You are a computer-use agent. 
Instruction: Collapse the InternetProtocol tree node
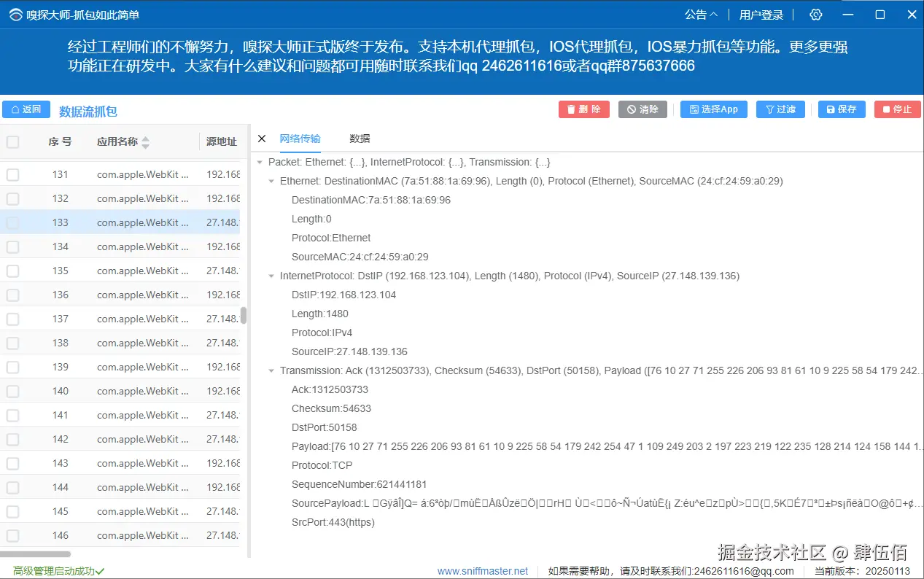(271, 276)
